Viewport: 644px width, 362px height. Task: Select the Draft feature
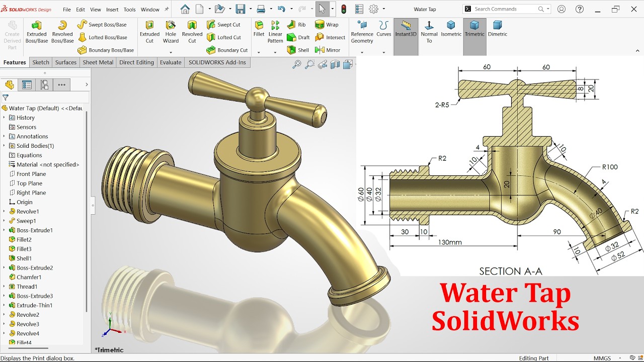[298, 37]
